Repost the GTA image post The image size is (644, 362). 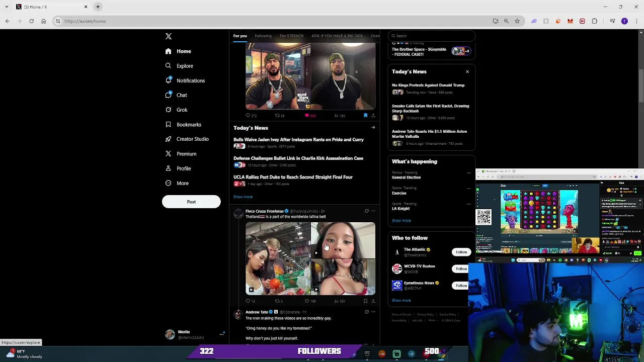(277, 116)
